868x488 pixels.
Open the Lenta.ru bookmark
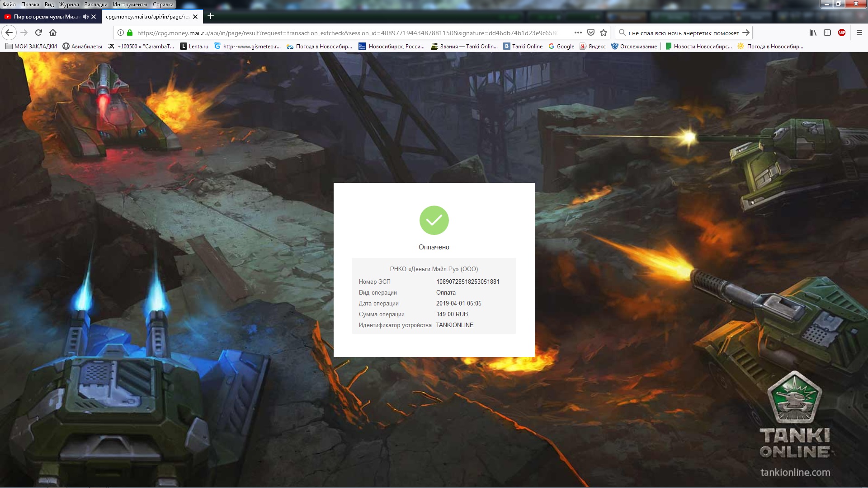pos(194,47)
